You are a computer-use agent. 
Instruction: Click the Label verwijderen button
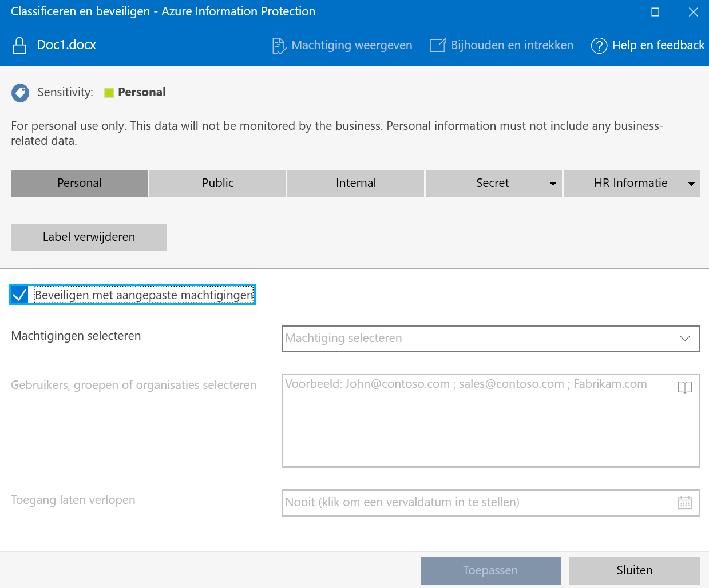tap(89, 236)
